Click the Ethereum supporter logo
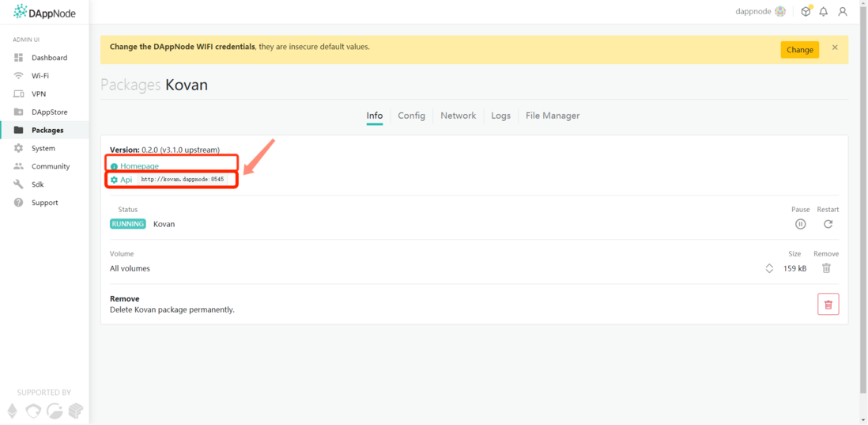868x425 pixels. click(x=12, y=411)
